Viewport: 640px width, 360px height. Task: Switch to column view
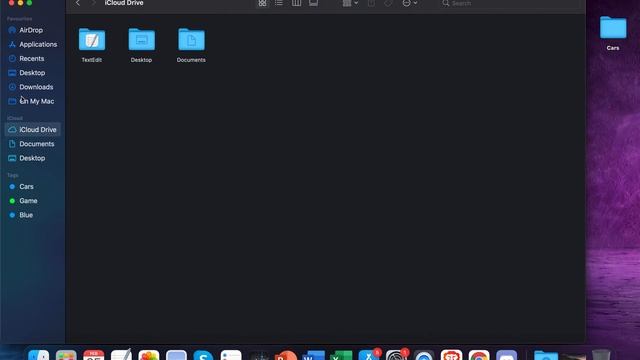296,3
